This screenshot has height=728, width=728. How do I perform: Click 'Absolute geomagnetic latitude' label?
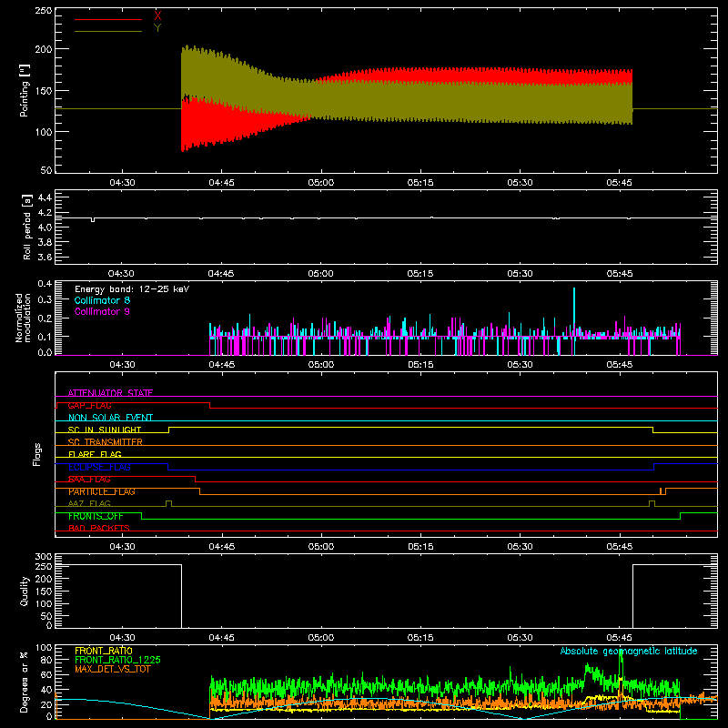pos(629,651)
